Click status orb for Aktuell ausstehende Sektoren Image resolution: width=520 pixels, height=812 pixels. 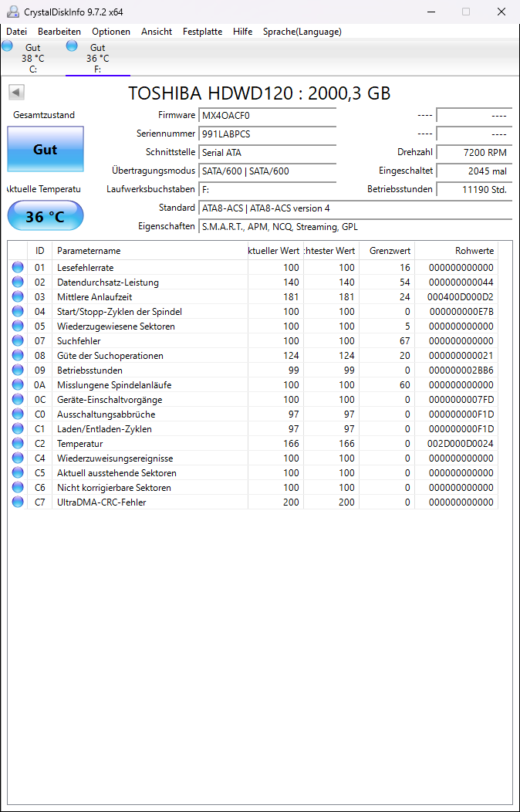(18, 473)
